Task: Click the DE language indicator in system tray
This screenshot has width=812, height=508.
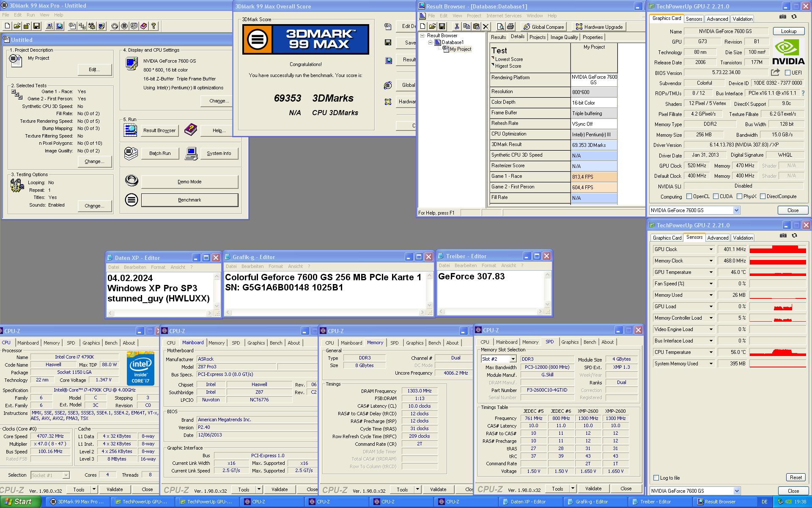Action: pos(764,502)
